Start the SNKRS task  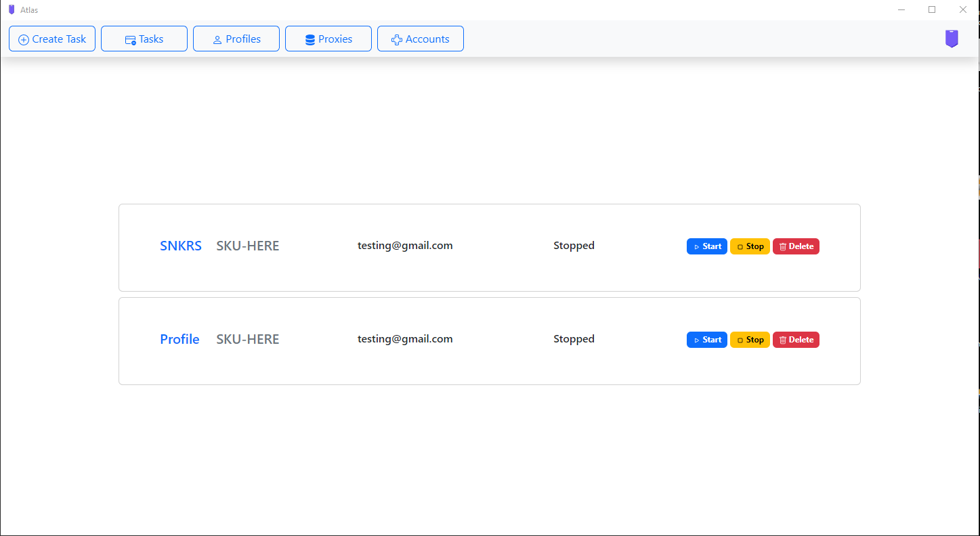coord(706,246)
